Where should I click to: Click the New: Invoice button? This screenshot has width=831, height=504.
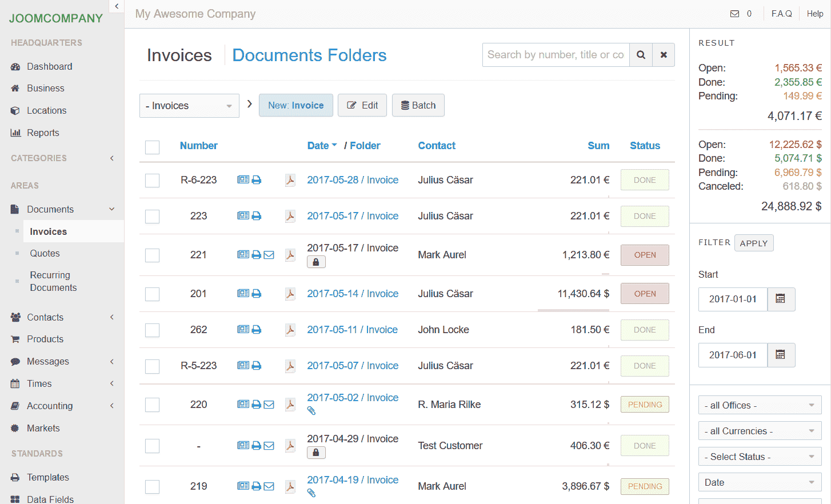tap(295, 105)
